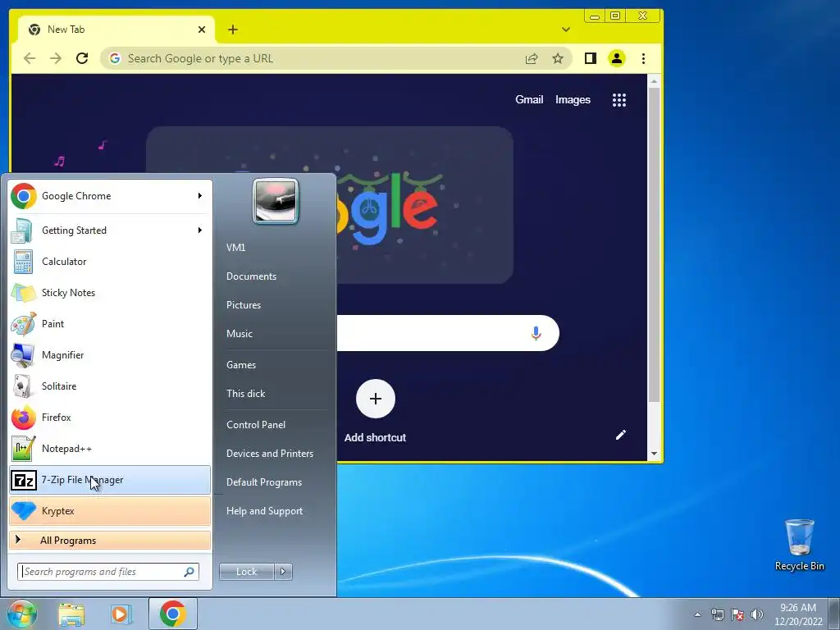Open 7-Zip File Manager
Image resolution: width=840 pixels, height=630 pixels.
[110, 479]
